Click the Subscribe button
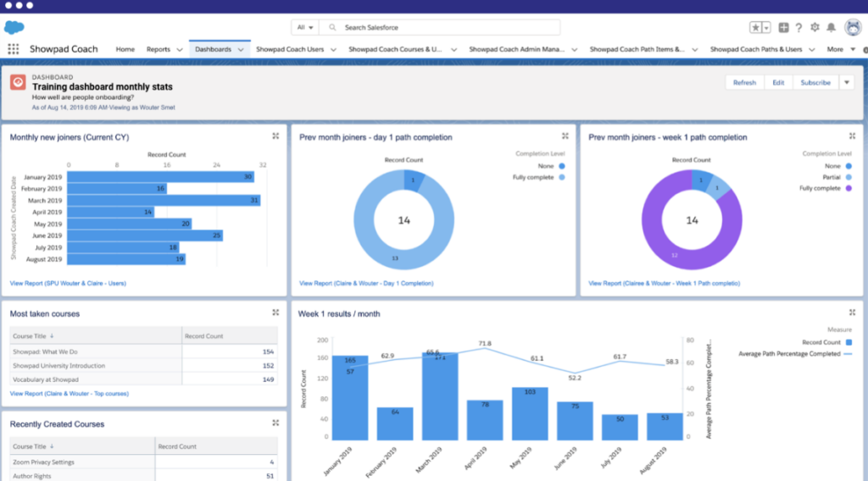 click(815, 82)
